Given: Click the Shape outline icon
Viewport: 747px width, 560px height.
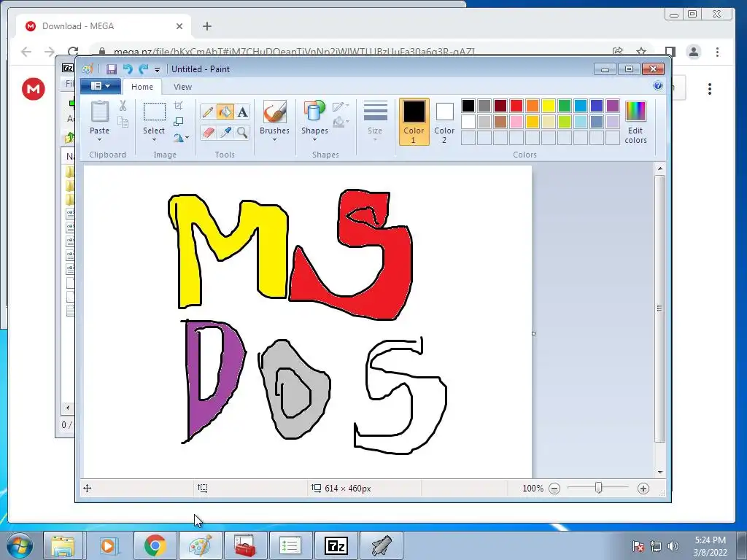Looking at the screenshot, I should pos(338,106).
